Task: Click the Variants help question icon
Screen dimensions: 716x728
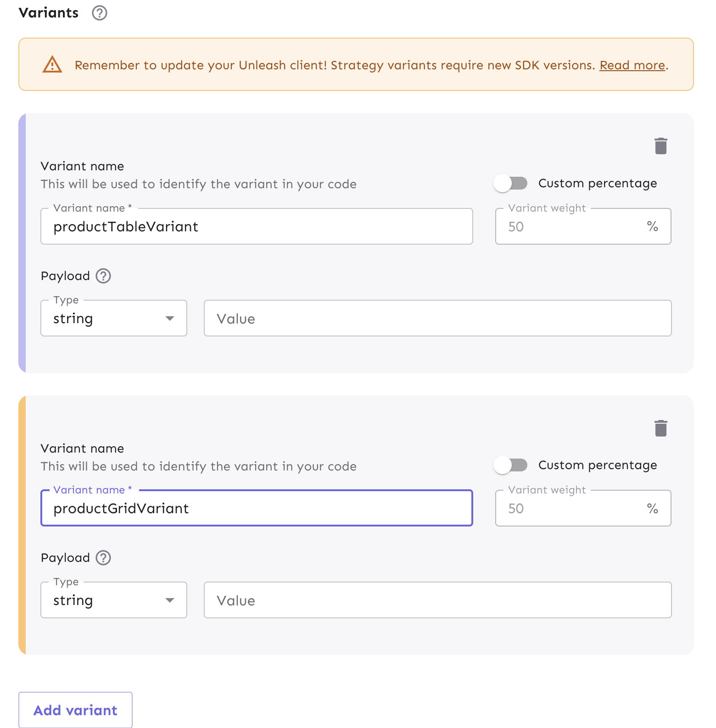Action: coord(99,13)
